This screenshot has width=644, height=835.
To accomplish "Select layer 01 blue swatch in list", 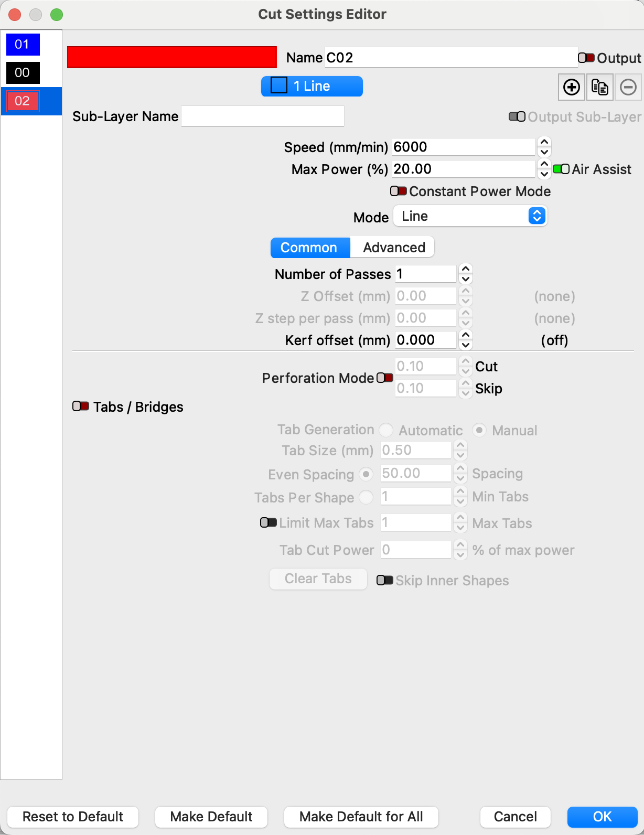I will (x=23, y=45).
